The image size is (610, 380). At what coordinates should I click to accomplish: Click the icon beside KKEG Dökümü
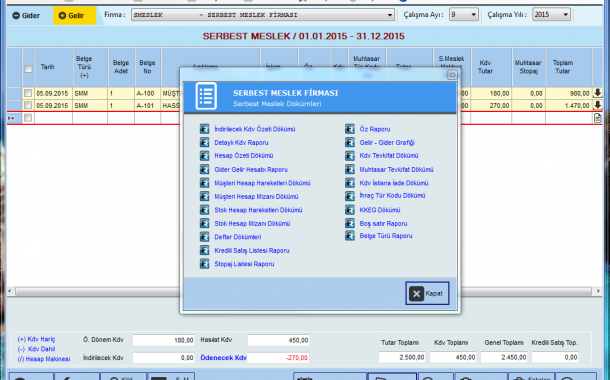[350, 210]
